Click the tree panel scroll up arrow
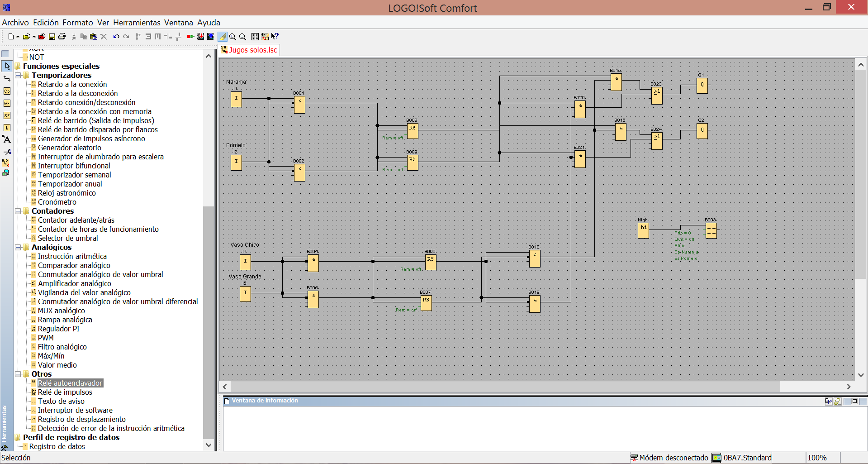The height and width of the screenshot is (464, 868). point(209,56)
